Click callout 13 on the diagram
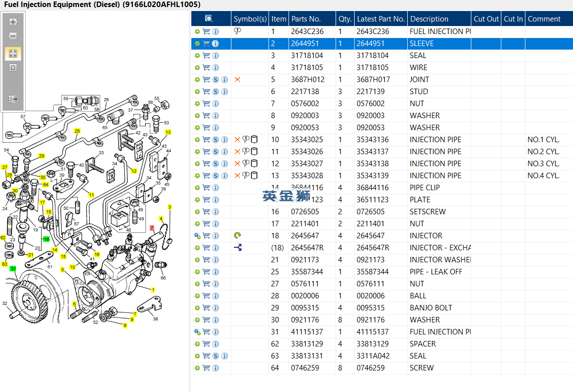 (x=168, y=132)
